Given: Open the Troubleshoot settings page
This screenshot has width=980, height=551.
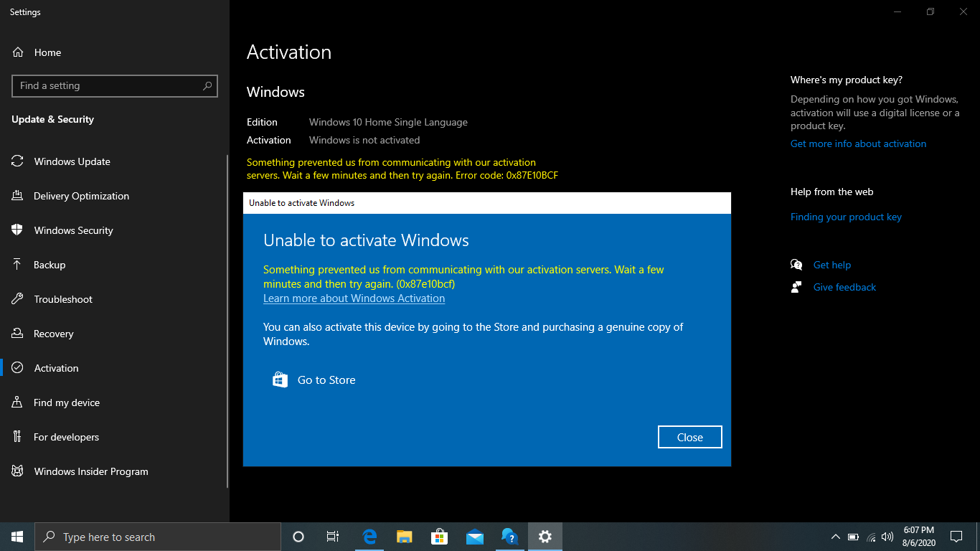Looking at the screenshot, I should 115,299.
